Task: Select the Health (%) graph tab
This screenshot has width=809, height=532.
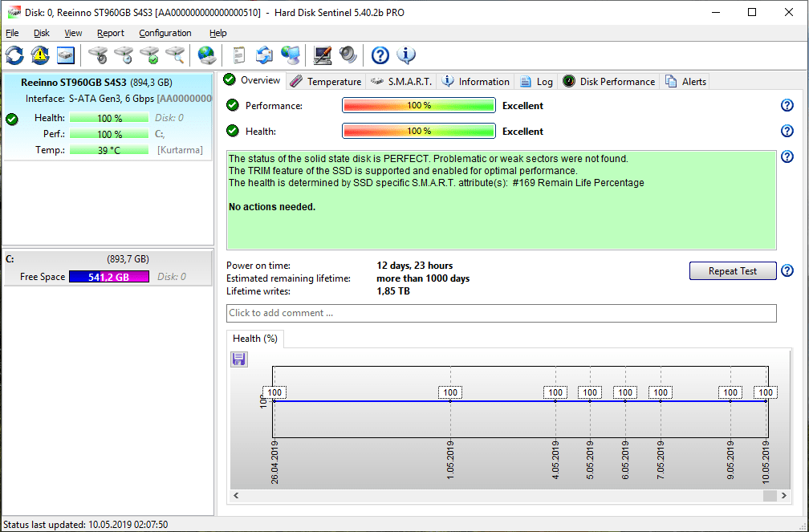Action: pos(255,339)
